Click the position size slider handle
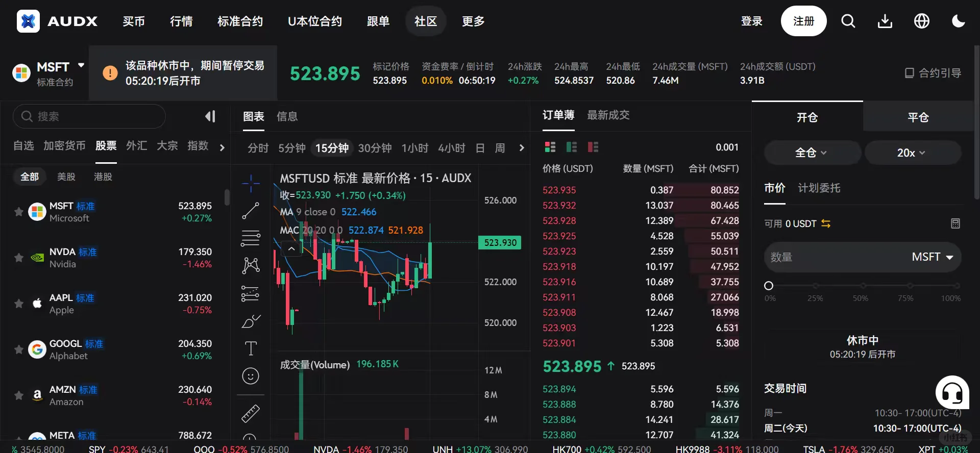The height and width of the screenshot is (453, 980). click(769, 286)
